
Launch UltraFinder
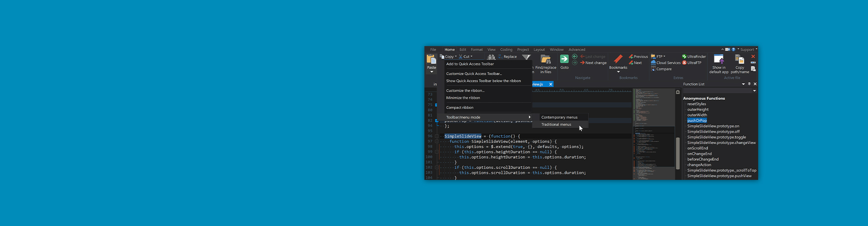694,56
